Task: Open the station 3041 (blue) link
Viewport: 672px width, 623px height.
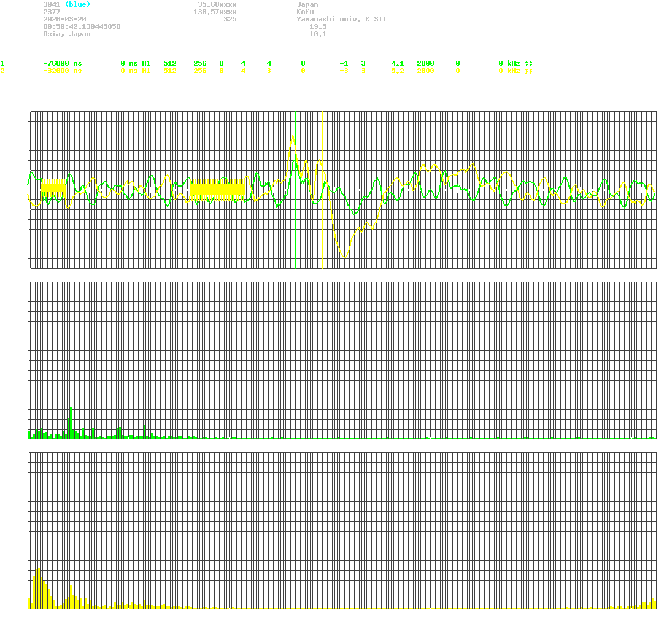Action: 65,4
